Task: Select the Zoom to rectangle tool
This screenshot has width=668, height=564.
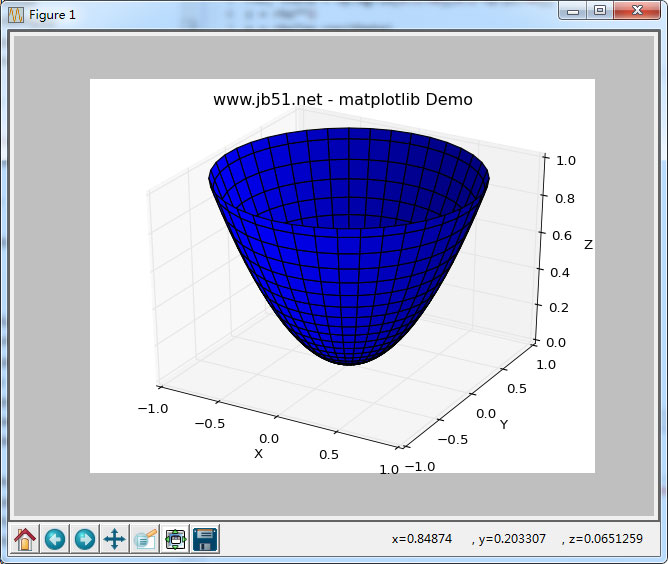Action: coord(145,539)
